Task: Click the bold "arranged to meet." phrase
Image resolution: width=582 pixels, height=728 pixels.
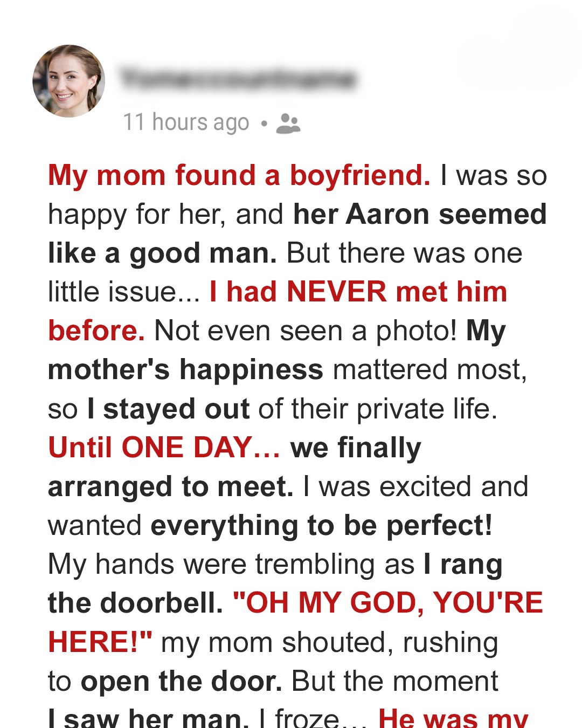Action: [x=170, y=486]
